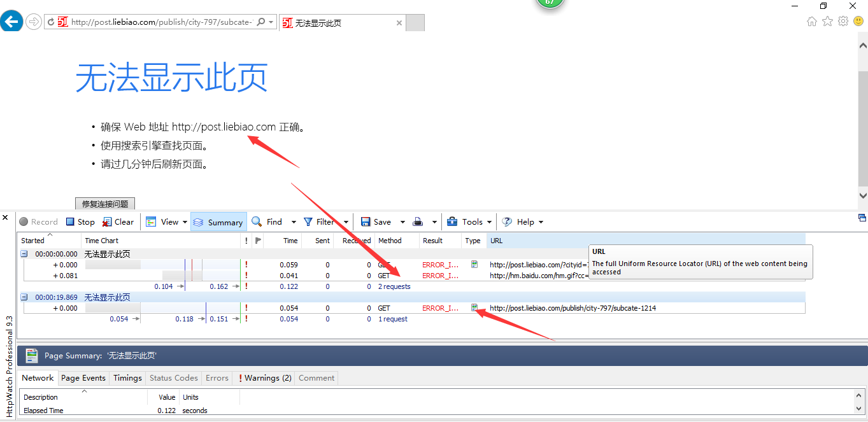Click the Stop recording button in HttpWatch
This screenshot has height=422, width=868.
(x=80, y=222)
